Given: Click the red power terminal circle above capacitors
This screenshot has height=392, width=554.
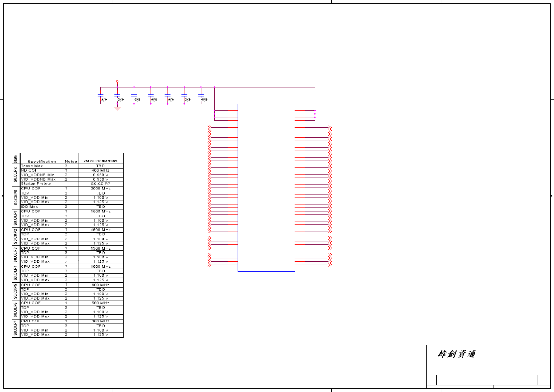Looking at the screenshot, I should point(117,81).
